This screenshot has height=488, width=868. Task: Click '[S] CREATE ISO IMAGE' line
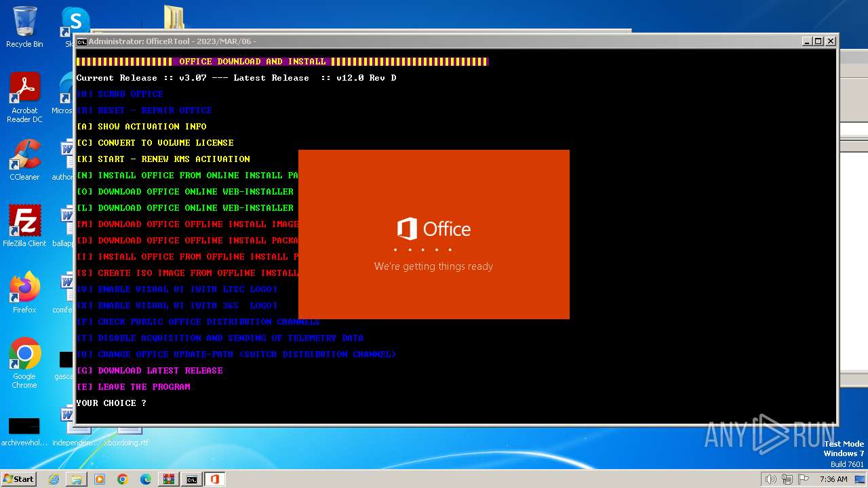[187, 273]
